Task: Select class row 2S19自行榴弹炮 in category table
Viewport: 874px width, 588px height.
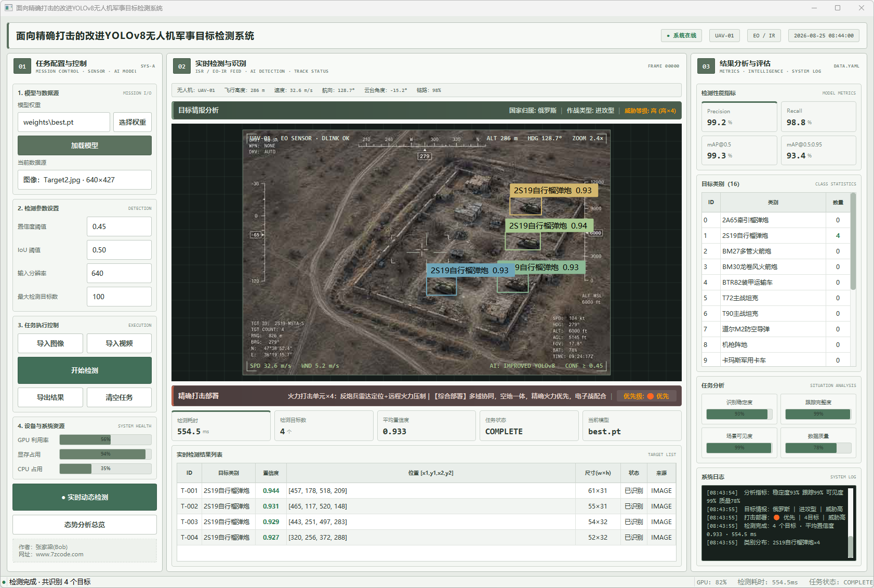Action: point(776,236)
